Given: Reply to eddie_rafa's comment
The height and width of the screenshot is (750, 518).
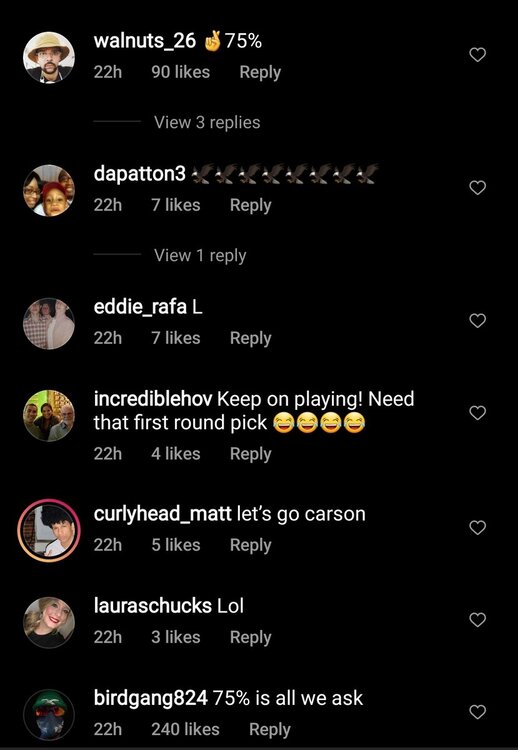Looking at the screenshot, I should point(251,338).
